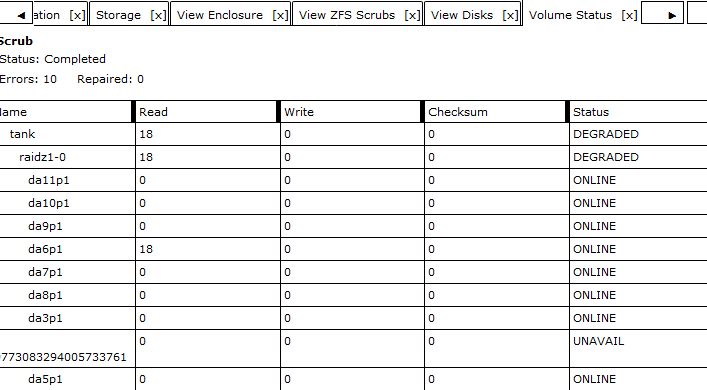The height and width of the screenshot is (390, 707).
Task: Close the View Enclosure tab
Action: click(x=280, y=15)
